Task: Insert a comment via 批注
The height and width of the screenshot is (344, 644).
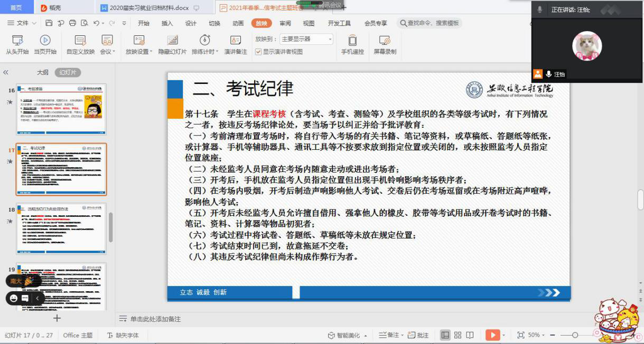Action: pos(418,335)
